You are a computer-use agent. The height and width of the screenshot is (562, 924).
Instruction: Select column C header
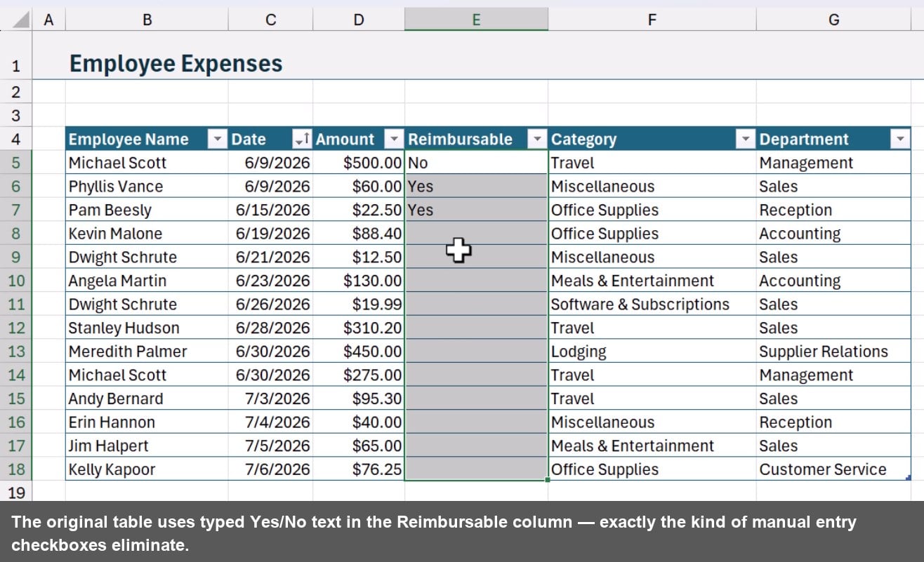(x=270, y=20)
